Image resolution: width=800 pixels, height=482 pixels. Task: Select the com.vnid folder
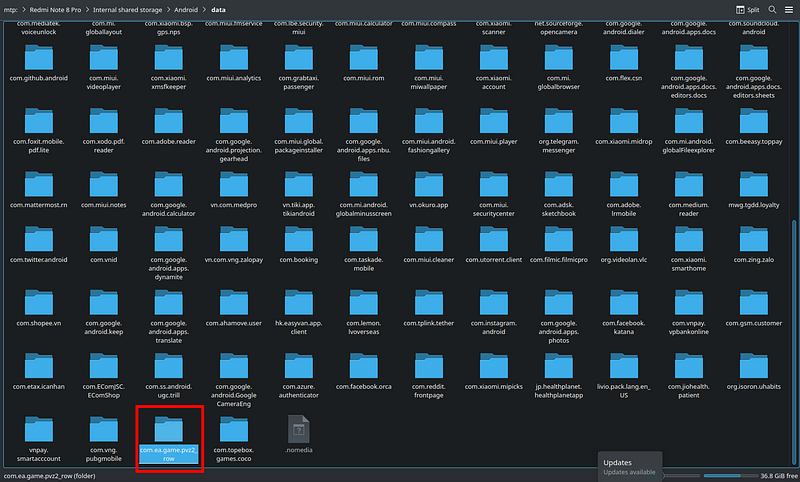coord(104,245)
